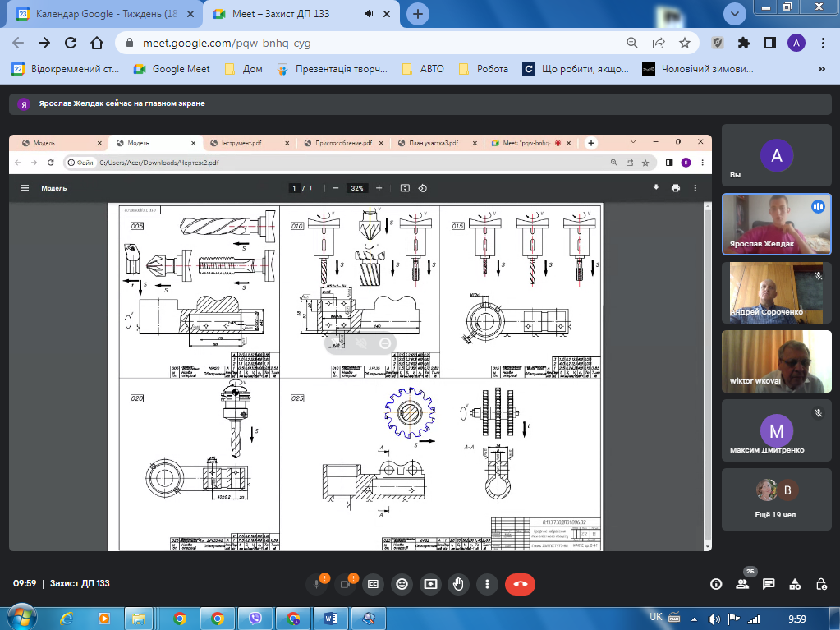This screenshot has width=840, height=630.
Task: Open the Google Meet bookmark
Action: point(172,69)
